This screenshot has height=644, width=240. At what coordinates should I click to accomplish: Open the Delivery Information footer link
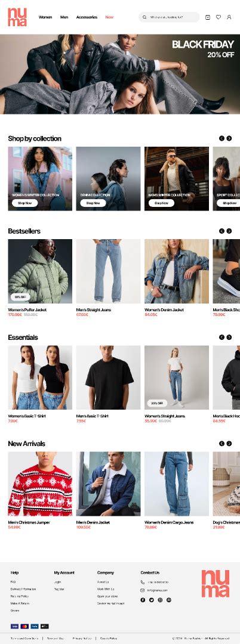[x=23, y=589]
